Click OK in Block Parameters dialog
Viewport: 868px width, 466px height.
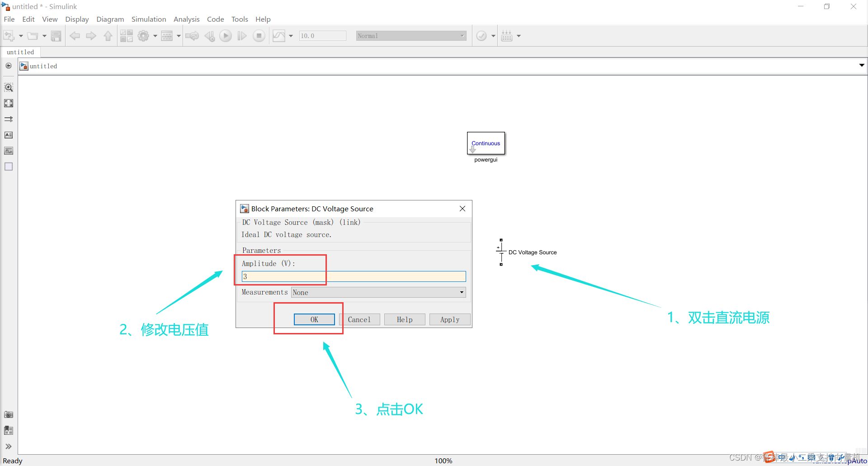pyautogui.click(x=314, y=319)
